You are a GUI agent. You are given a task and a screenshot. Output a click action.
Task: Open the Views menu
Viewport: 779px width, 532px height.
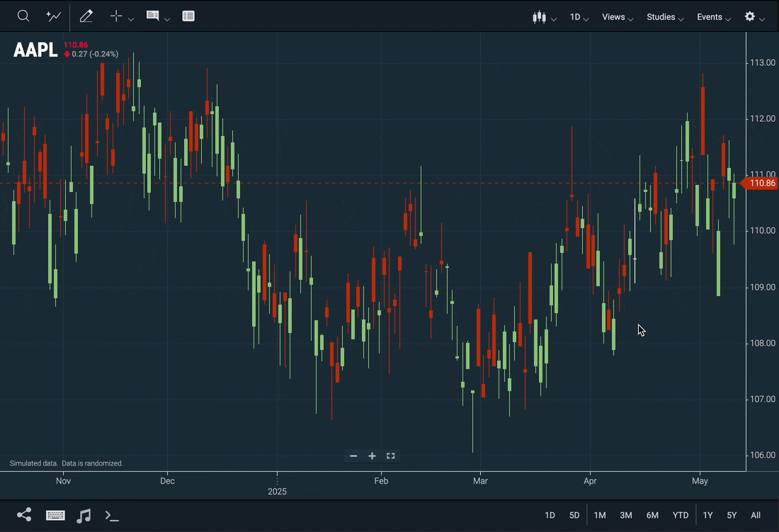(618, 17)
